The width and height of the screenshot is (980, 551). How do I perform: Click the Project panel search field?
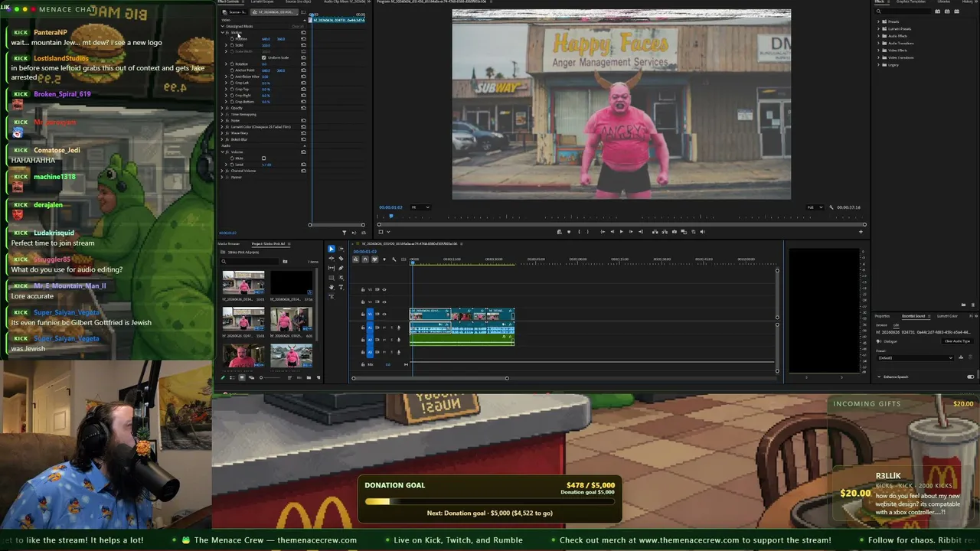(x=250, y=262)
